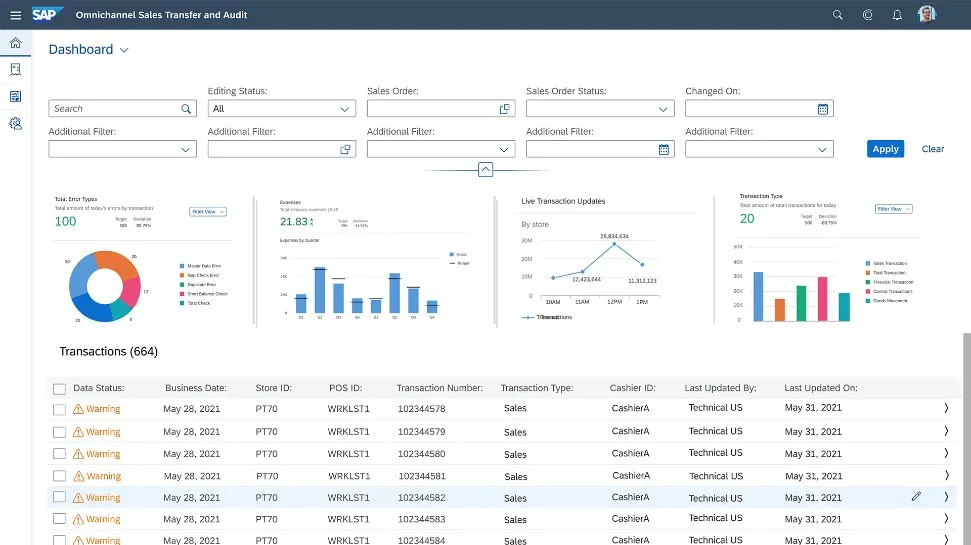This screenshot has width=971, height=545.
Task: Click the edit pencil on highlighted row
Action: pos(916,497)
